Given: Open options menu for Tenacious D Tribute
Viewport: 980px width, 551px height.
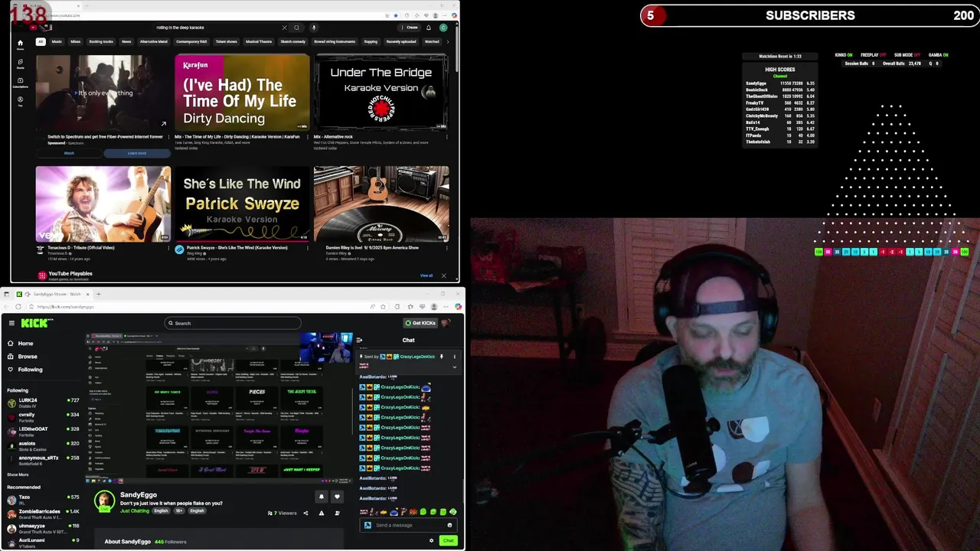Looking at the screenshot, I should pos(168,249).
